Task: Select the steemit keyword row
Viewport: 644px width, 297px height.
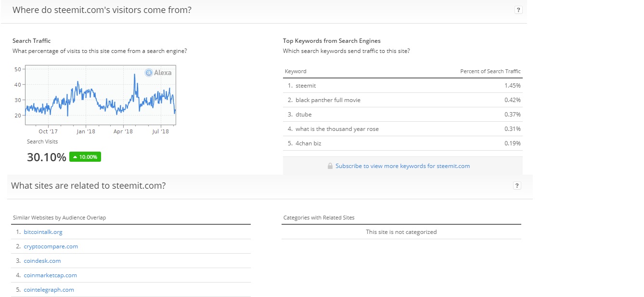Action: coord(306,86)
